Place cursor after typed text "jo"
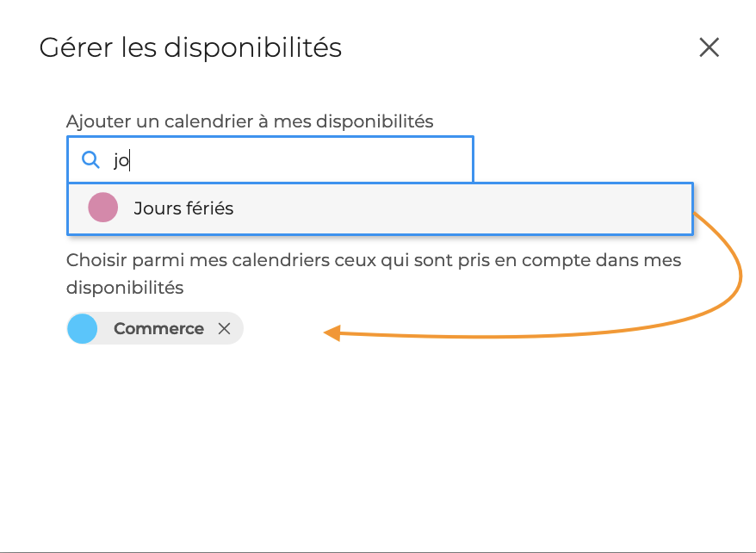 point(129,159)
